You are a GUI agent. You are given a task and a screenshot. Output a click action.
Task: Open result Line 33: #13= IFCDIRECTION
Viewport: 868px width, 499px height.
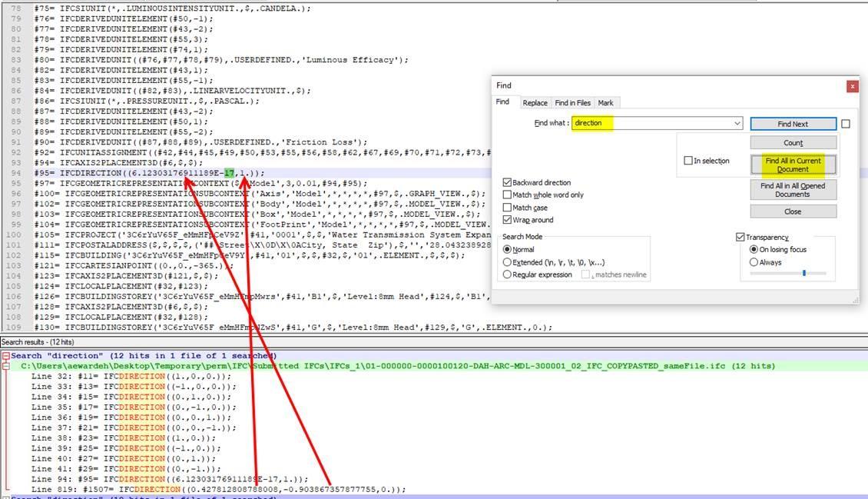pyautogui.click(x=134, y=387)
